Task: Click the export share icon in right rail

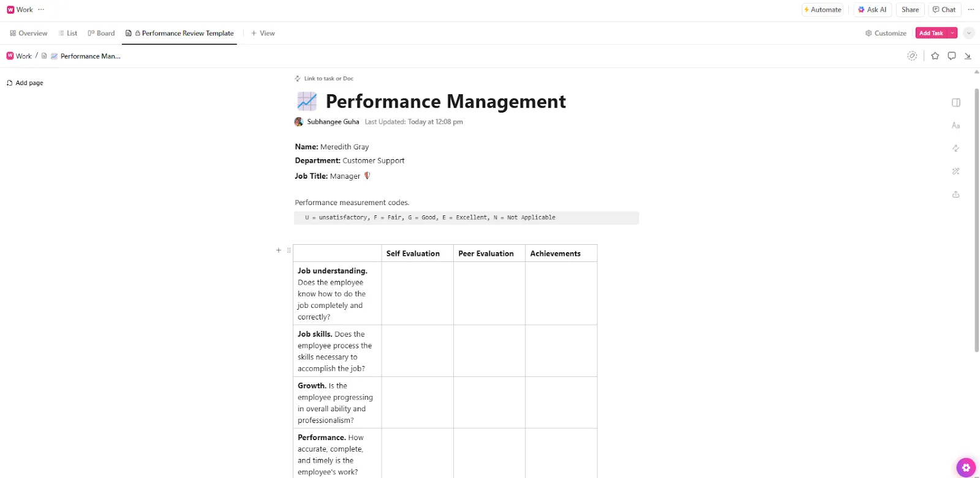Action: click(956, 195)
